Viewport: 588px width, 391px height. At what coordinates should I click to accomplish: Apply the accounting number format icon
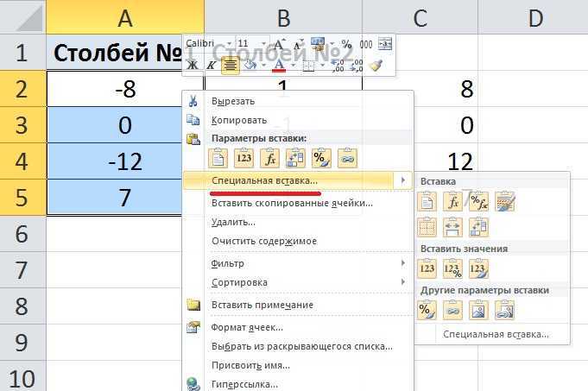point(318,45)
